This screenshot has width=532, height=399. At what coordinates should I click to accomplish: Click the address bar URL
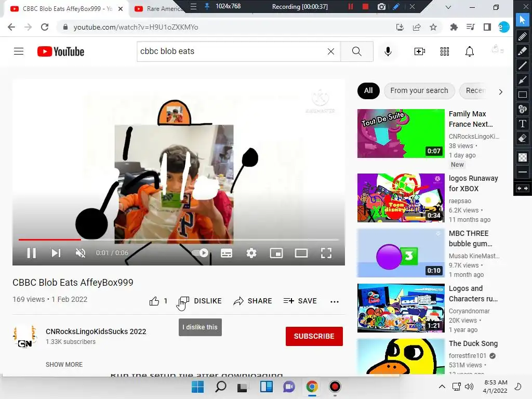[x=136, y=27]
